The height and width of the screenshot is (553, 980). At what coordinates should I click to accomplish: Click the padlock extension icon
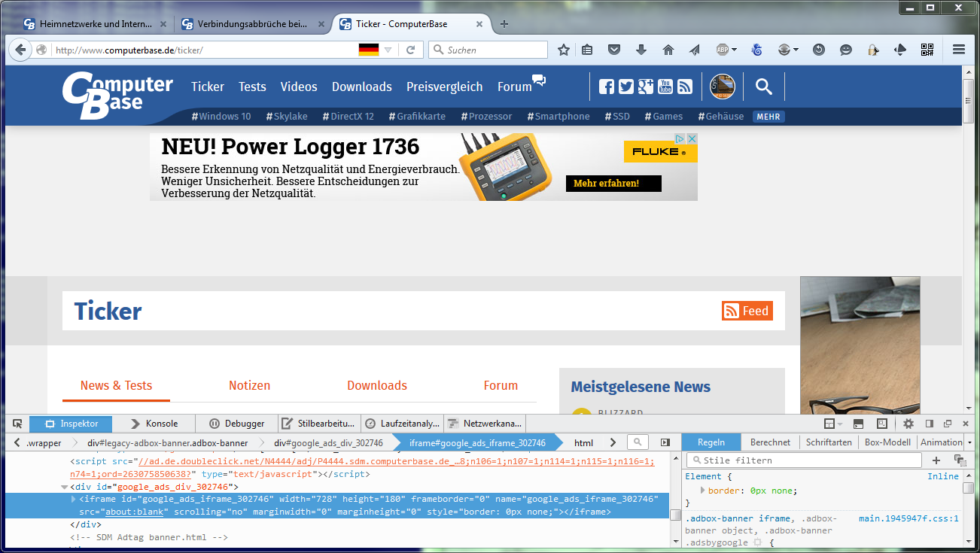click(873, 50)
